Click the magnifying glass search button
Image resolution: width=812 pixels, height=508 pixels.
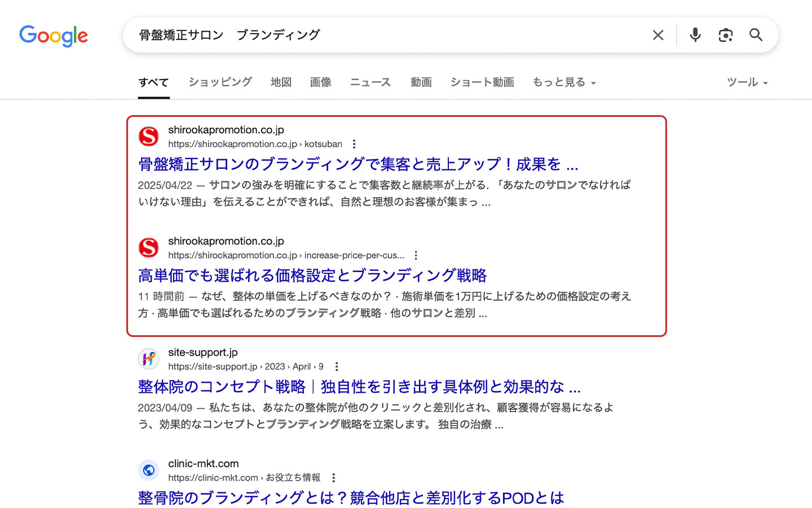(x=756, y=35)
